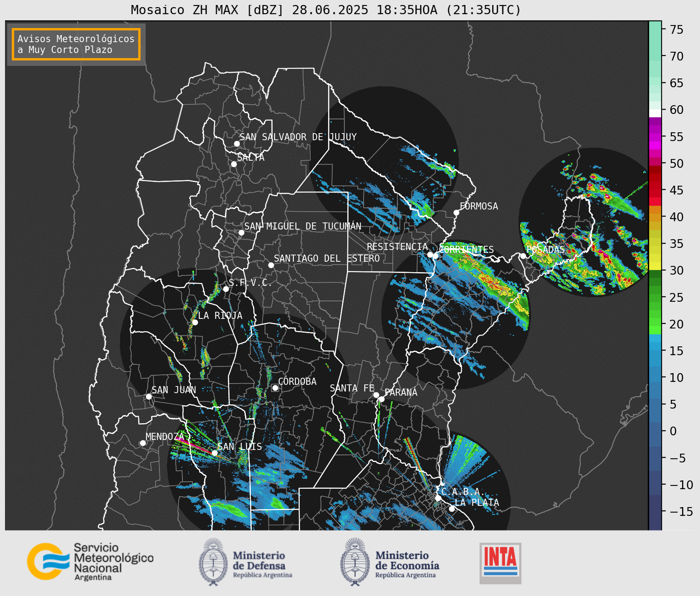The height and width of the screenshot is (596, 700).
Task: Click the 0 dBZ scale label
Action: pos(673,431)
